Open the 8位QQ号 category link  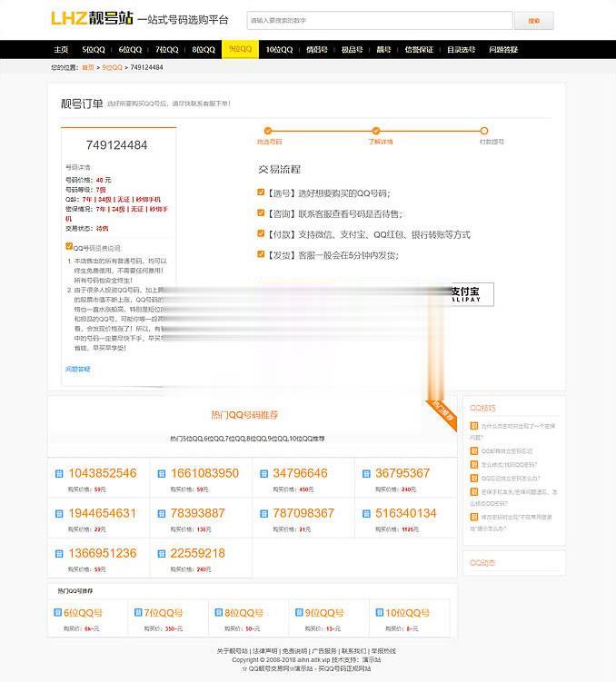[x=243, y=613]
